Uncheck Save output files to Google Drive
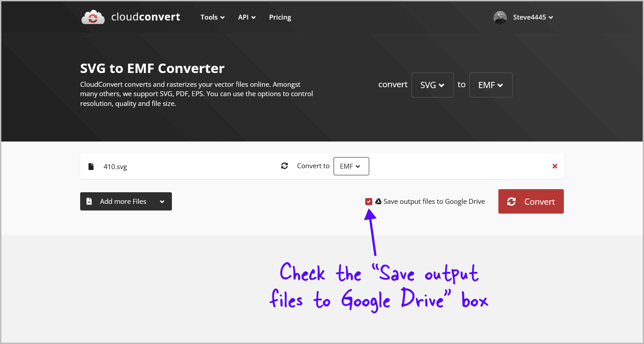This screenshot has width=644, height=344. click(x=369, y=202)
